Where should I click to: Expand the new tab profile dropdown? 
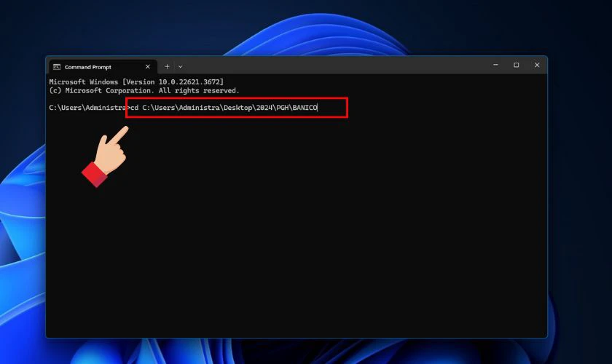coord(181,67)
